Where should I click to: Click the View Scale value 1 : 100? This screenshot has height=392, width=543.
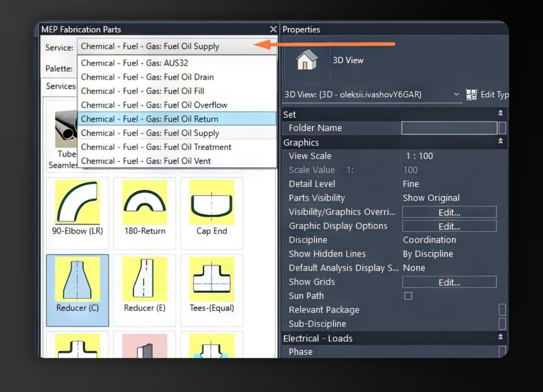[419, 156]
